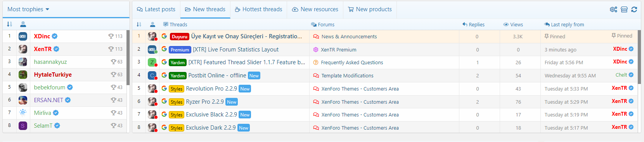The height and width of the screenshot is (142, 644).
Task: Click the store icon in the header
Action: [624, 9]
